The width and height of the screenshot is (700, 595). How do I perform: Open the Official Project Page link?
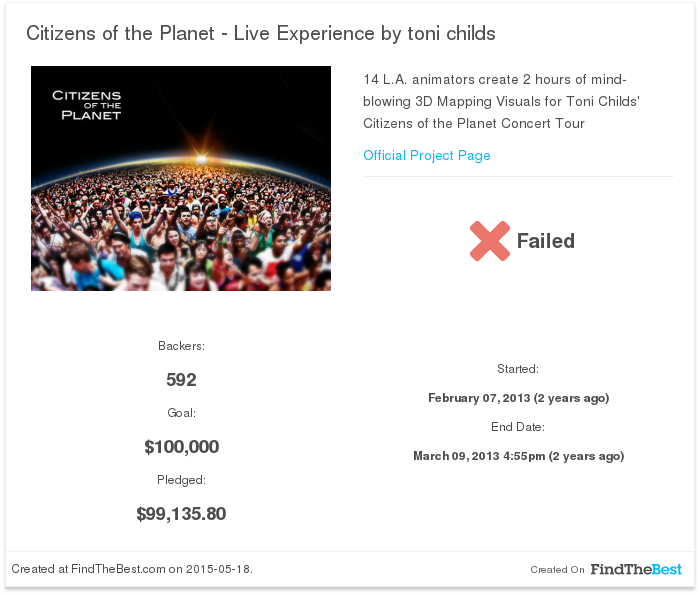tap(426, 155)
